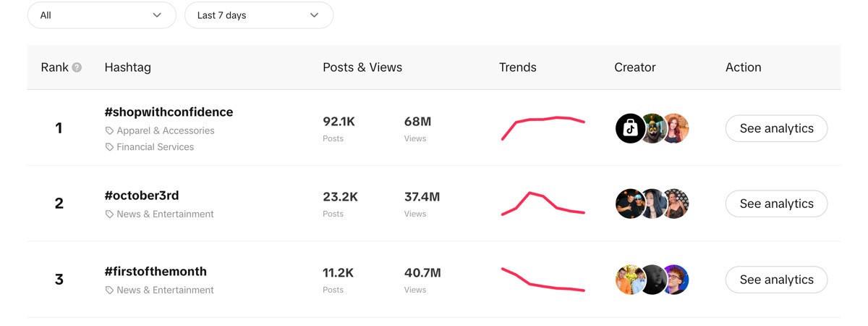Click the 40.7M views value
The height and width of the screenshot is (326, 868).
pyautogui.click(x=422, y=272)
